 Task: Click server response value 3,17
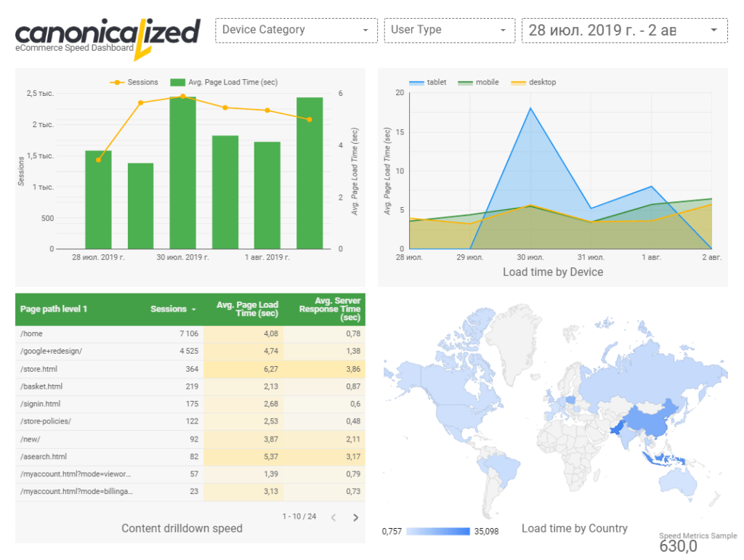[353, 457]
